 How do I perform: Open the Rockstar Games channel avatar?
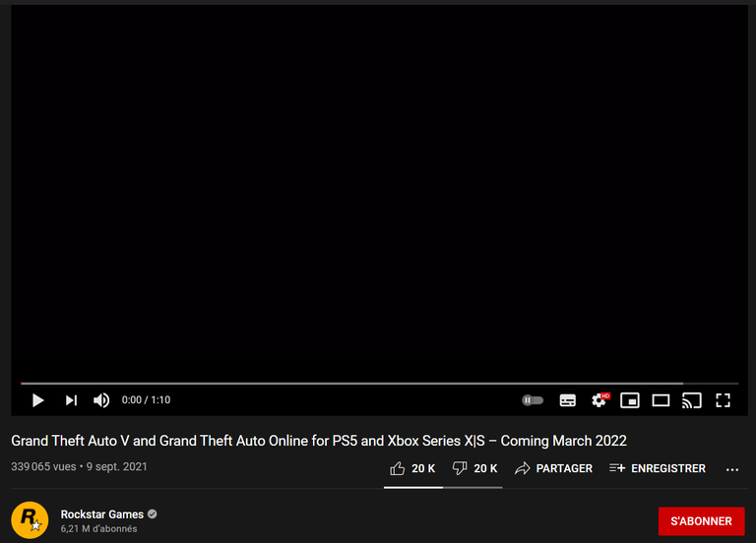point(30,520)
